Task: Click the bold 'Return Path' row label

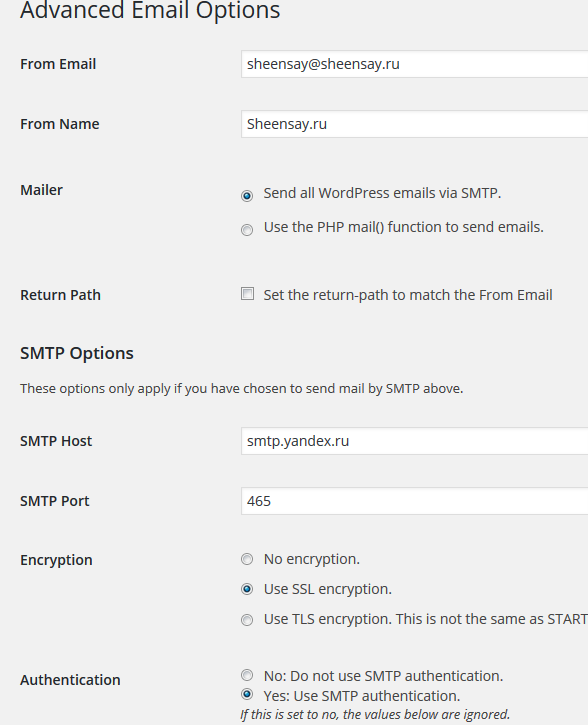Action: (x=61, y=295)
